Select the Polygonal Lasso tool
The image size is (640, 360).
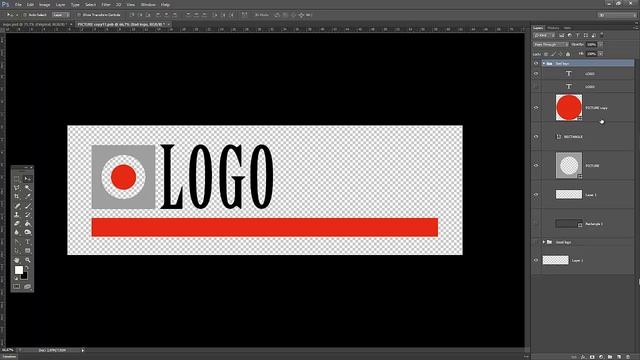pyautogui.click(x=17, y=188)
